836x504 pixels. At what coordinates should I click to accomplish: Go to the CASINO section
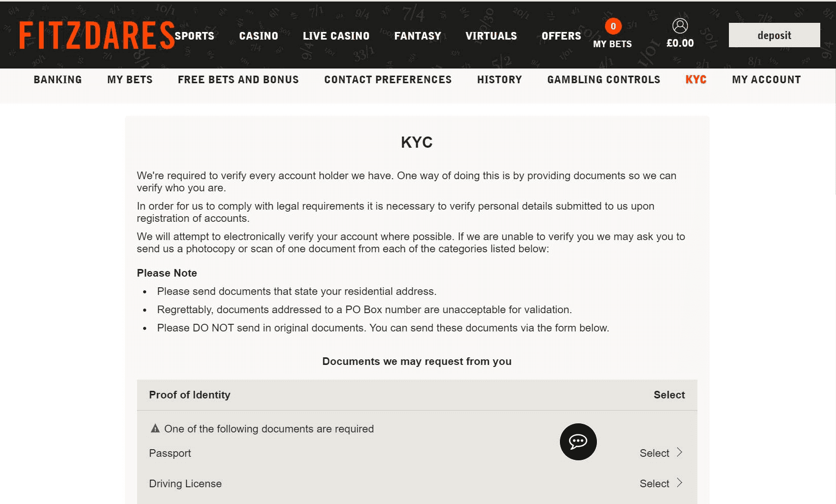click(x=258, y=36)
